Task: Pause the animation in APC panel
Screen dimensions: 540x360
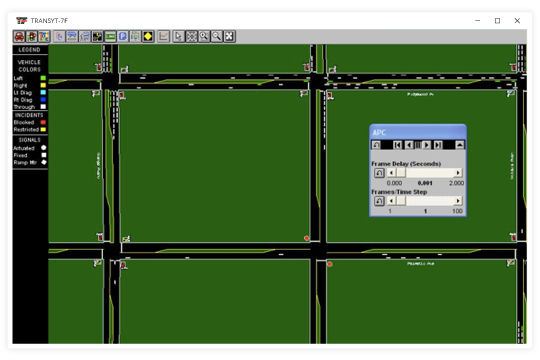Action: 418,145
